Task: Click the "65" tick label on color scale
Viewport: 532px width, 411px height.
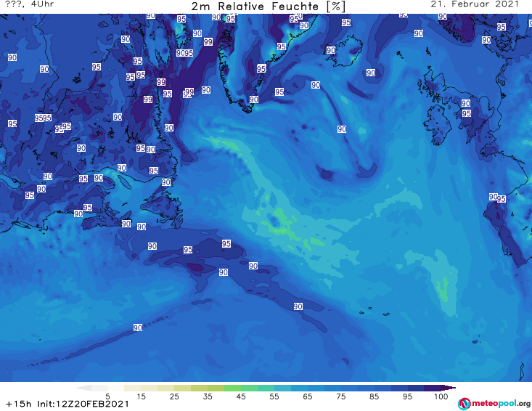Action: point(308,396)
